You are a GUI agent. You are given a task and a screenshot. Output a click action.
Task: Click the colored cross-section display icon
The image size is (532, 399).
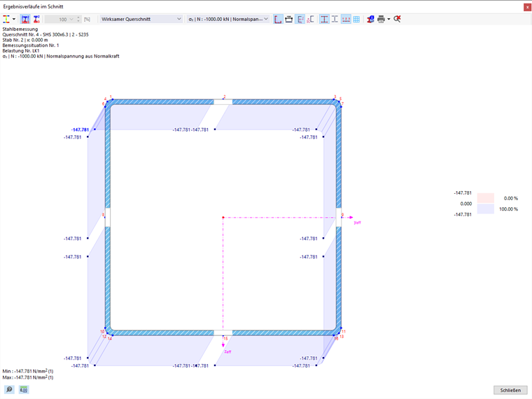6,20
